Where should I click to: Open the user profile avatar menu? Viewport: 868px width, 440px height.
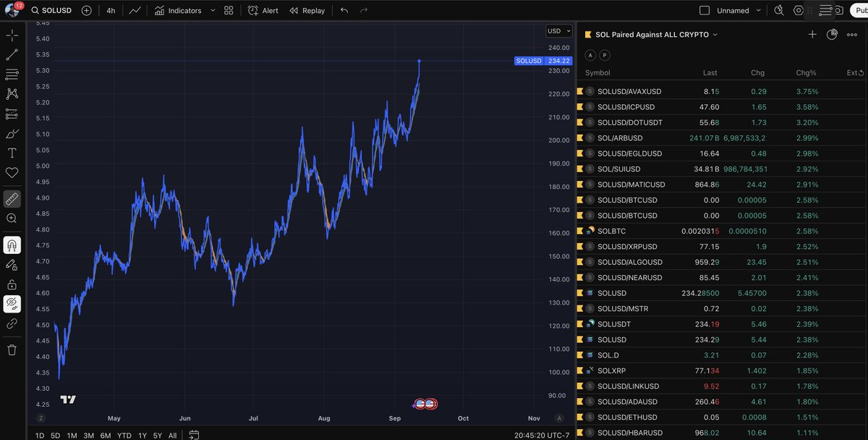pyautogui.click(x=12, y=10)
